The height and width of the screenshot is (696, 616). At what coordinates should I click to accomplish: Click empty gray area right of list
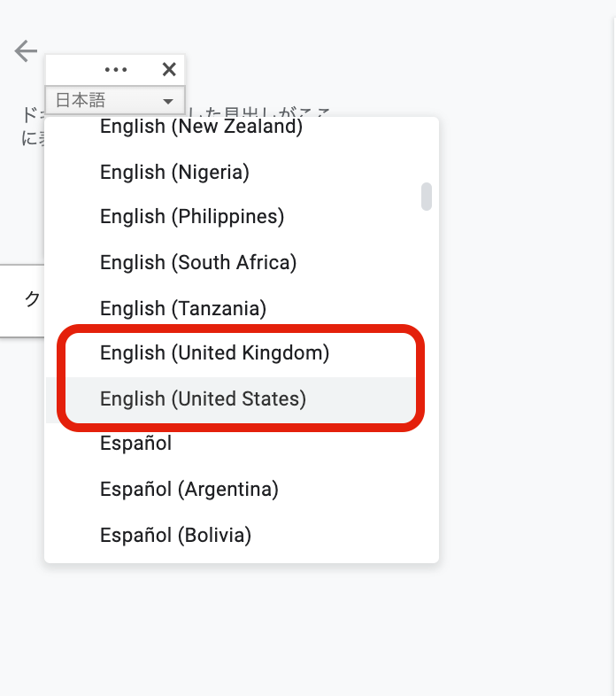(522, 354)
